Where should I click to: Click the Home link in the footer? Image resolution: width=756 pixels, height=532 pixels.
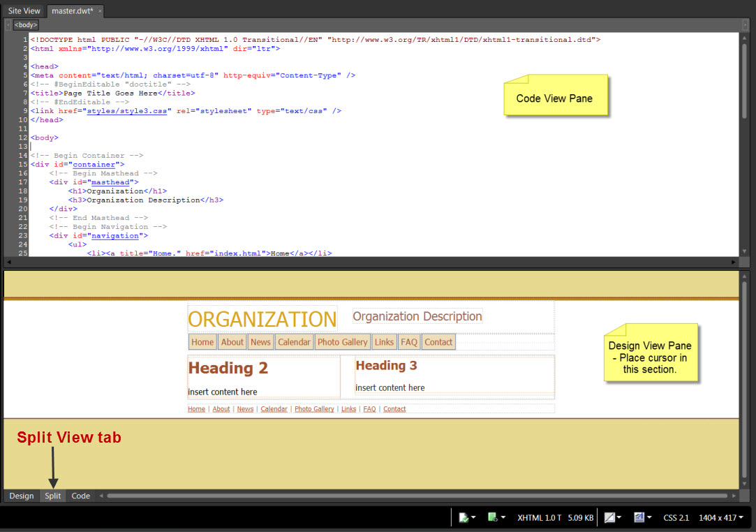(x=196, y=409)
